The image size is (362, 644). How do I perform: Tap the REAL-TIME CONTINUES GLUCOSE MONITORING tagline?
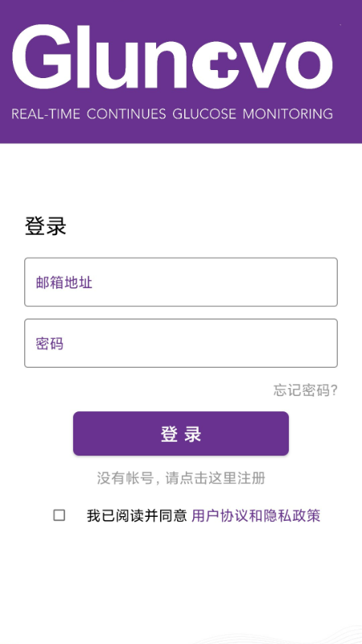click(172, 114)
